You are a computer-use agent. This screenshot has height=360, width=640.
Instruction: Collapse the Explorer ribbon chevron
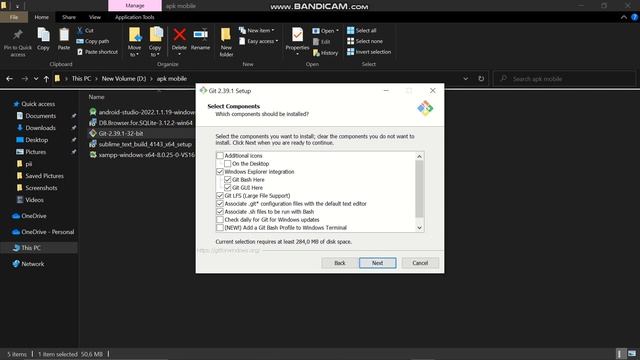coord(624,17)
